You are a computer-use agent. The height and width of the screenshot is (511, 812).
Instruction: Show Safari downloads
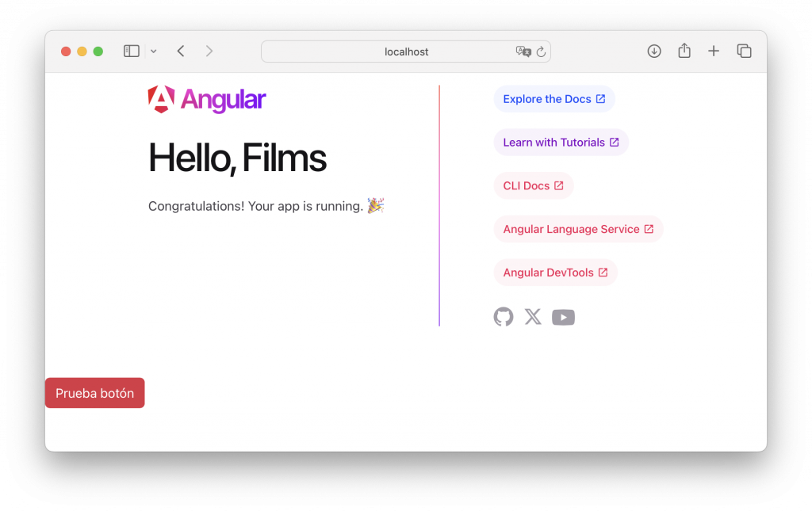[654, 51]
